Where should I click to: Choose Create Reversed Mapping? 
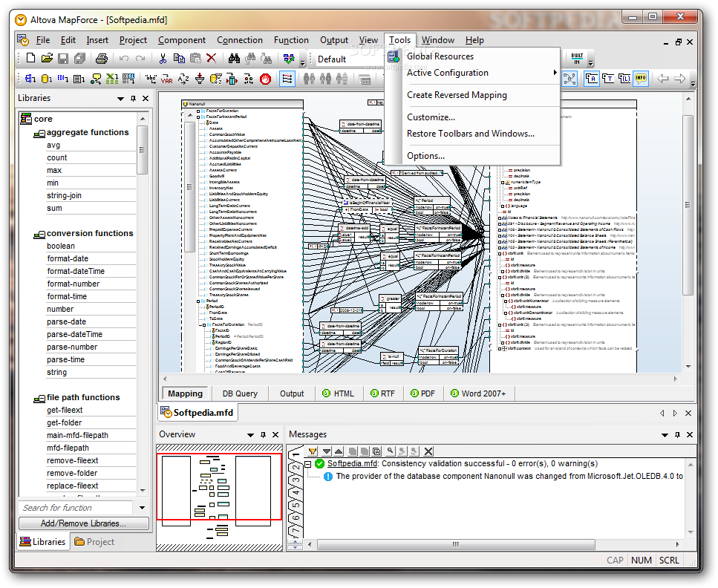click(472, 95)
